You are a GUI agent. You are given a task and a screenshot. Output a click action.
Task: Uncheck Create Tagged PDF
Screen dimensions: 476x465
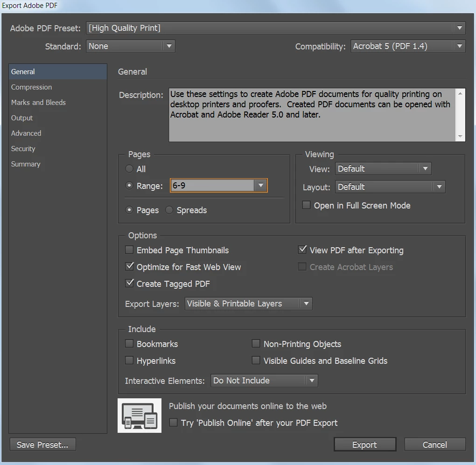tap(129, 283)
